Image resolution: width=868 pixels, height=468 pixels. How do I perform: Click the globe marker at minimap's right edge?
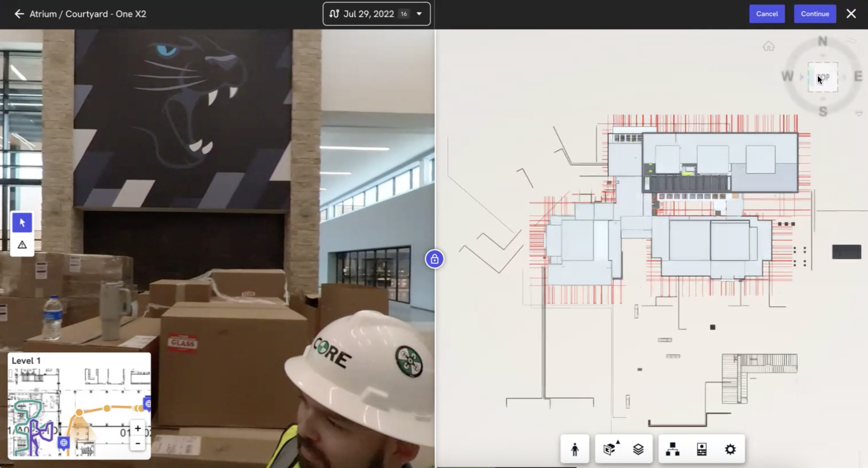(x=148, y=404)
